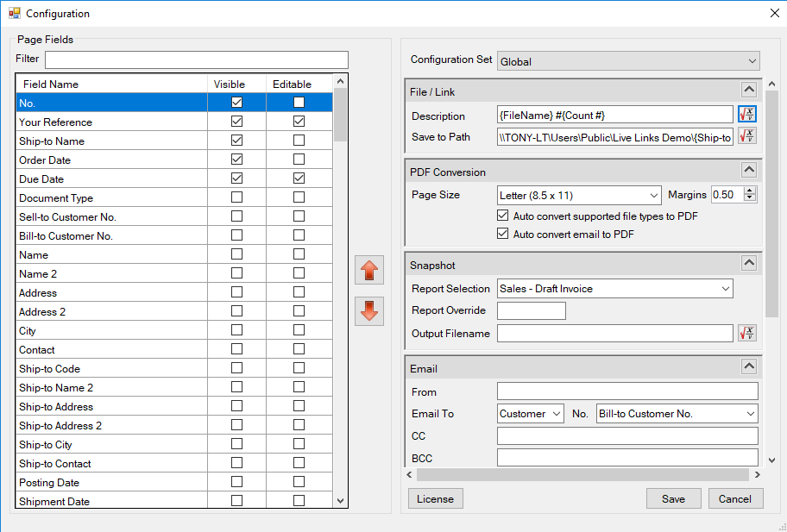The width and height of the screenshot is (787, 532).
Task: Collapse the PDF Conversion section
Action: (x=749, y=170)
